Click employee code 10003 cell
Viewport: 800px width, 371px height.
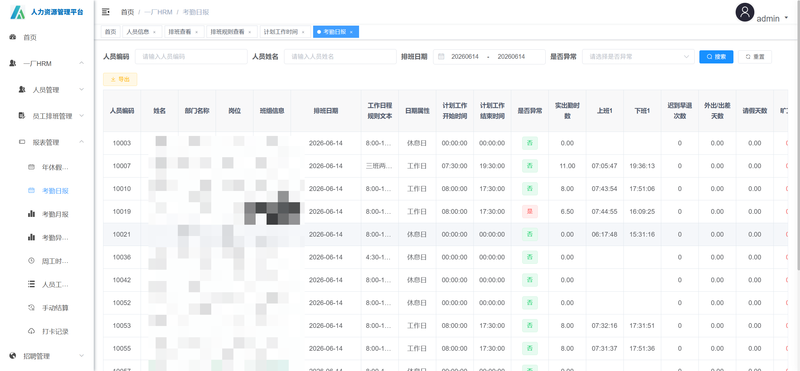tap(122, 143)
